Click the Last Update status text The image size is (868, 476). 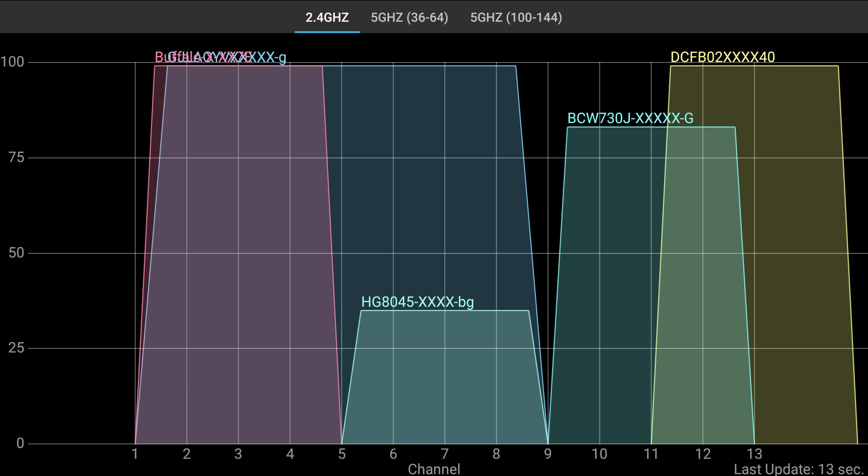pyautogui.click(x=798, y=469)
